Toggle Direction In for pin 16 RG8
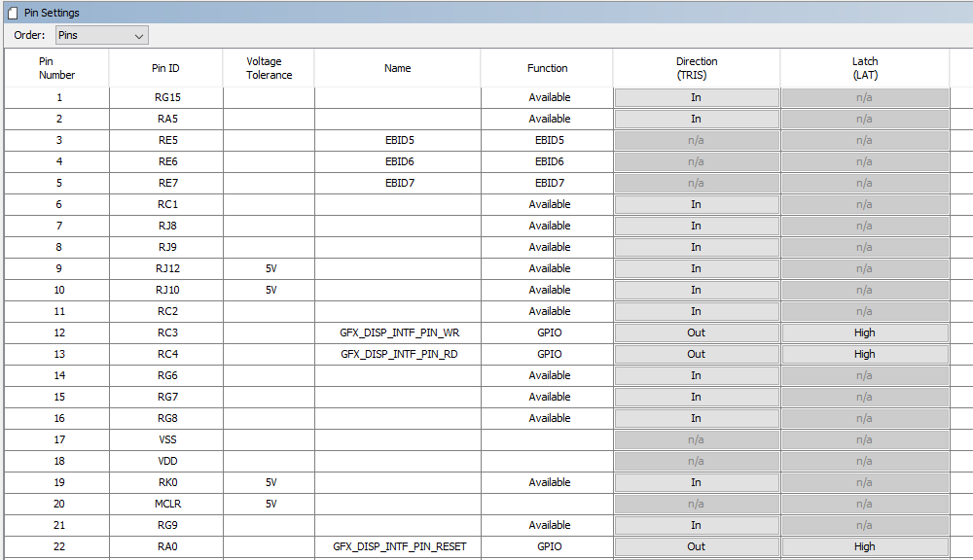 (697, 419)
